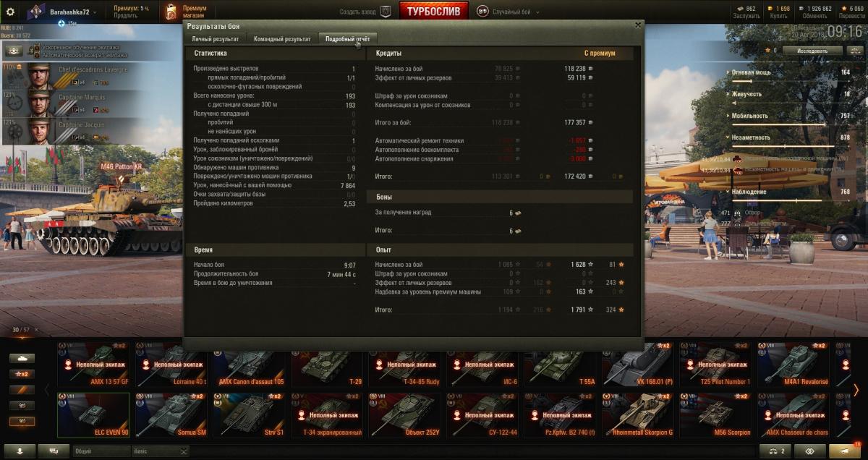The height and width of the screenshot is (460, 868).
Task: Clear the 30 / 57 carousel filter counter
Action: pyautogui.click(x=36, y=330)
